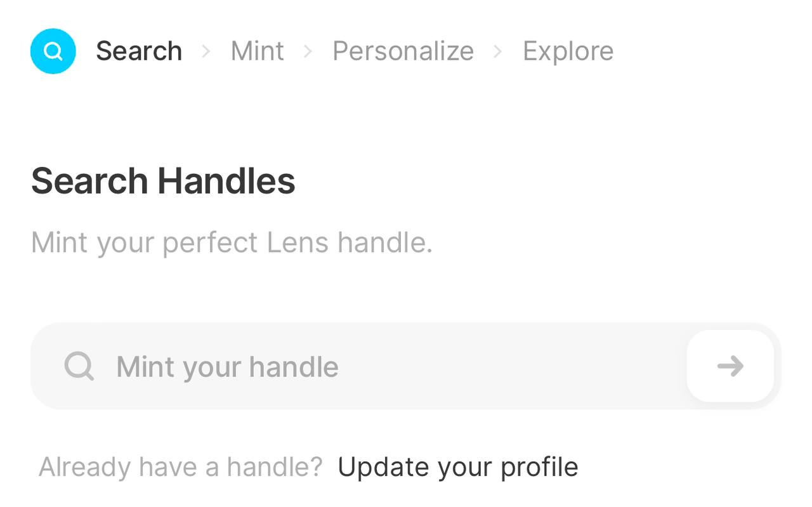This screenshot has height=507, width=812.
Task: Click the chevron between Personalize and Explore
Action: click(498, 51)
